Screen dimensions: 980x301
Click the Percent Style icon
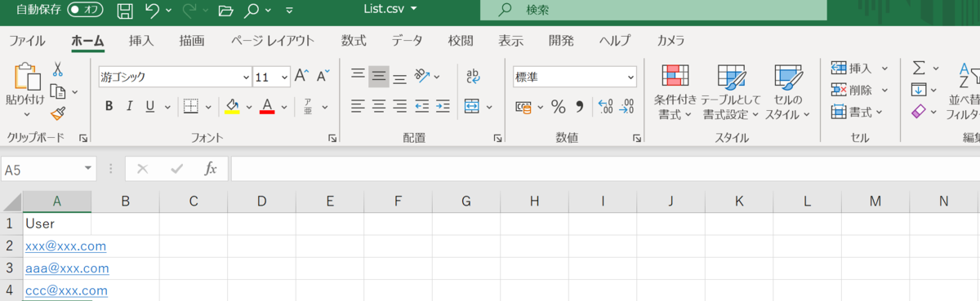coord(559,106)
